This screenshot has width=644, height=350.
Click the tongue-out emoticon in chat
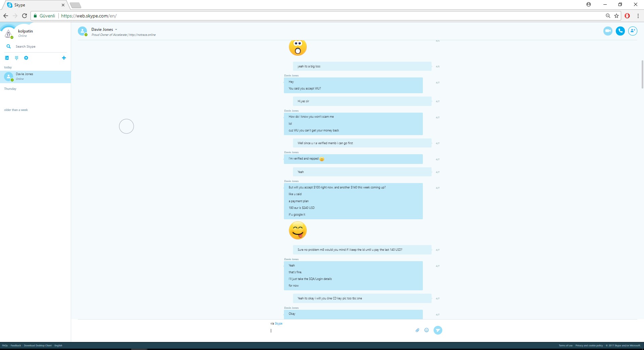click(x=298, y=230)
